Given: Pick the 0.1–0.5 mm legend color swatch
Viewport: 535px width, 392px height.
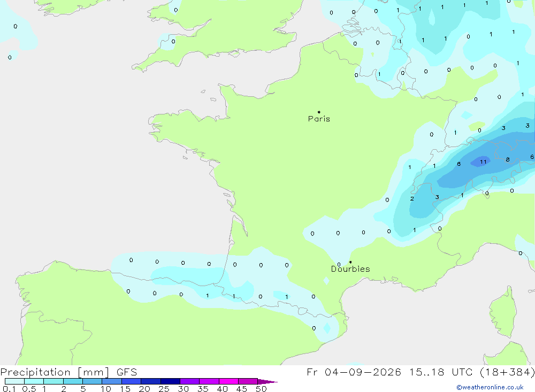Looking at the screenshot, I should (x=14, y=381).
